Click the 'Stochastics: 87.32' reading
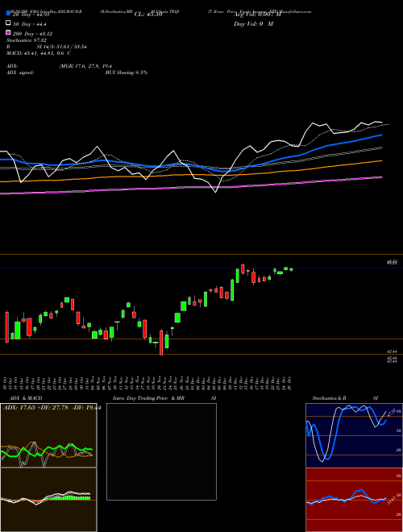 pyautogui.click(x=27, y=40)
